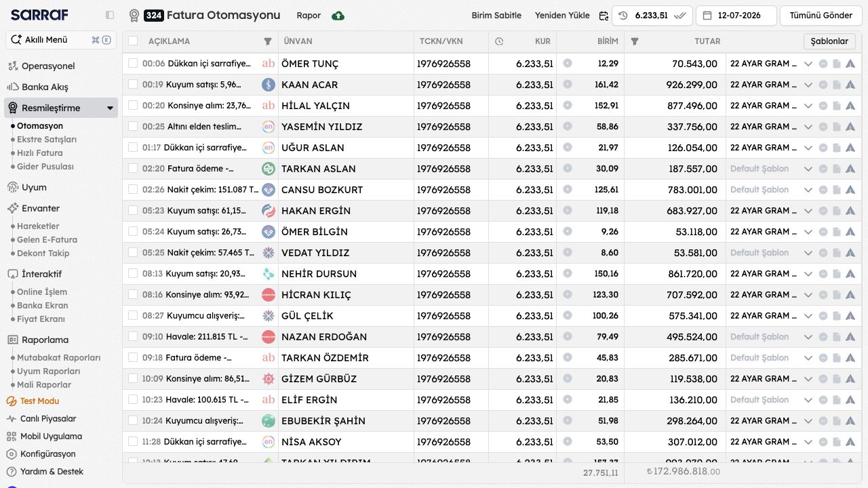868x488 pixels.
Task: Click the calendar refresh icon near Yeniden Yükle
Action: 604,16
